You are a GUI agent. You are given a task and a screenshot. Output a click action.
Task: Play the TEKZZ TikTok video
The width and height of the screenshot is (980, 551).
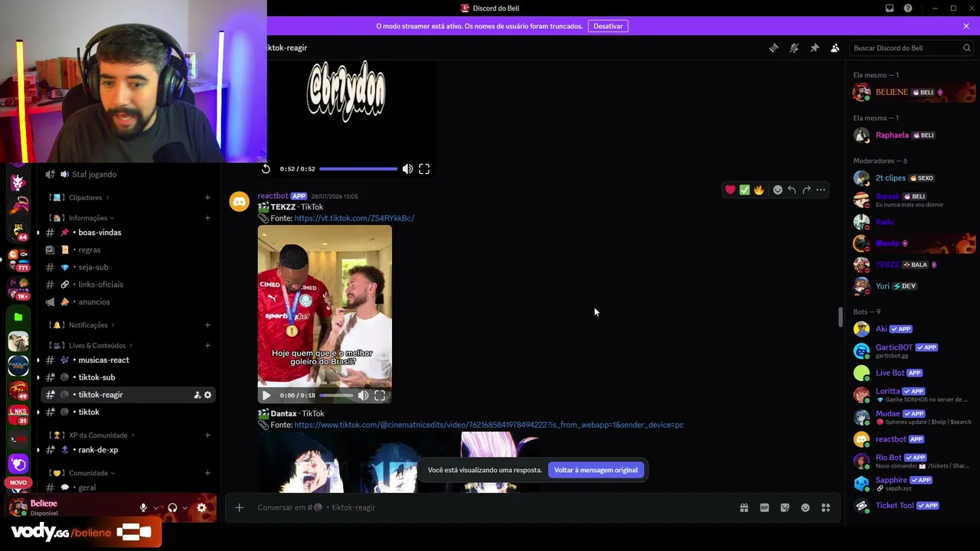pos(266,396)
